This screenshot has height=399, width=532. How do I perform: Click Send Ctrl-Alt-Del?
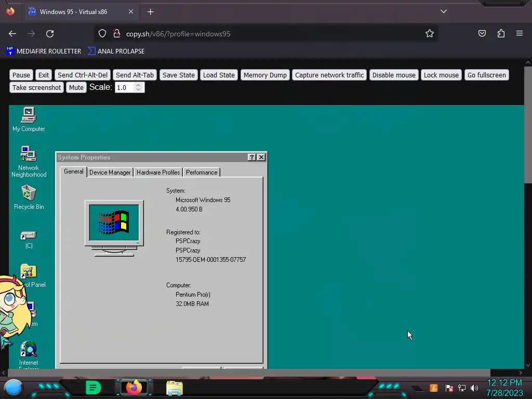click(x=83, y=75)
